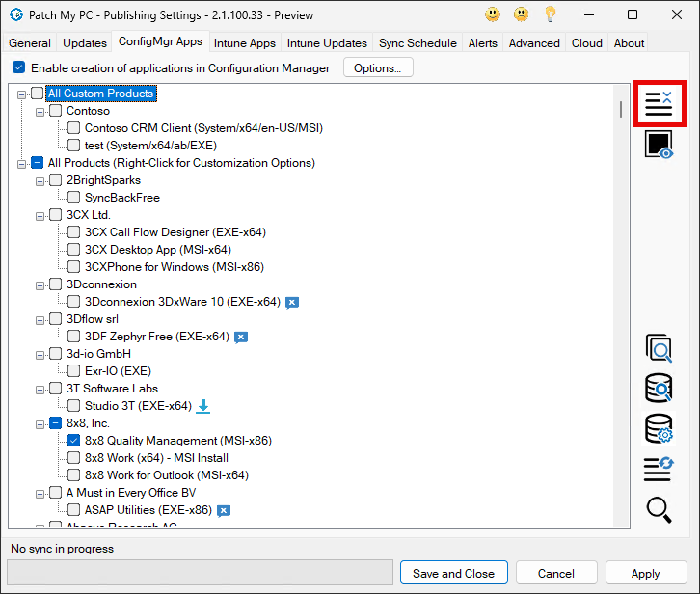Collapse the 8x8, Inc. node
This screenshot has height=594, width=700.
pos(40,423)
